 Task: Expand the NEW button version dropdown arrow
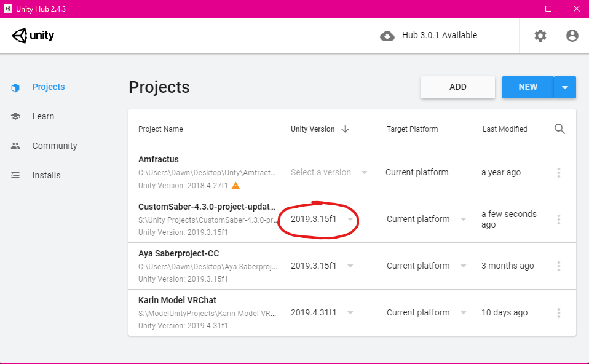[565, 87]
